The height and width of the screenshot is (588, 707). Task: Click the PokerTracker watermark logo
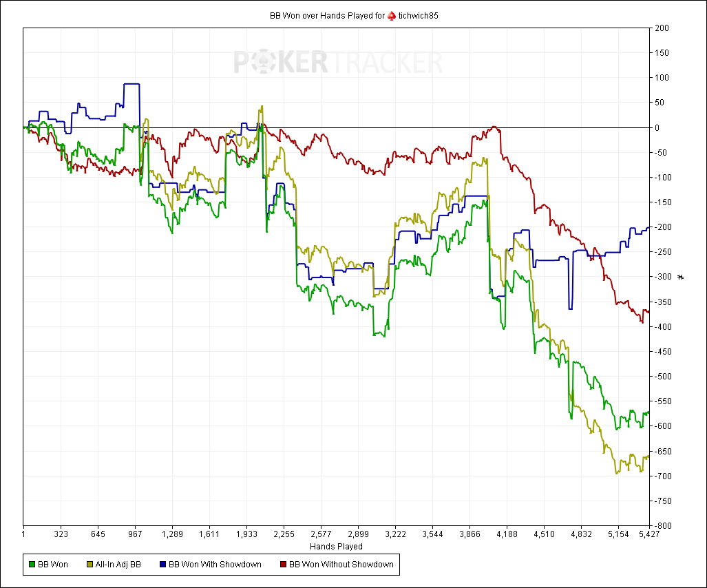(x=338, y=62)
